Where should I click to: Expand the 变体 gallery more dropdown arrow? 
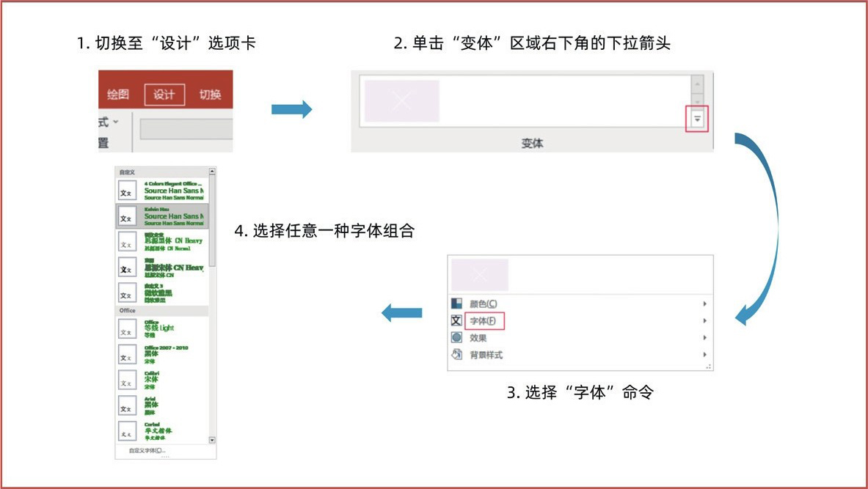(698, 119)
